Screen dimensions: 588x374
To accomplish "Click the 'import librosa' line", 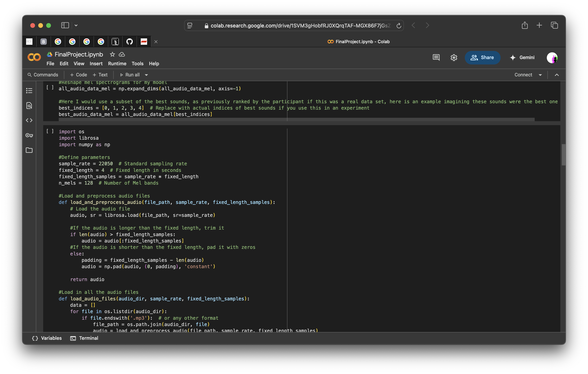I will click(79, 138).
